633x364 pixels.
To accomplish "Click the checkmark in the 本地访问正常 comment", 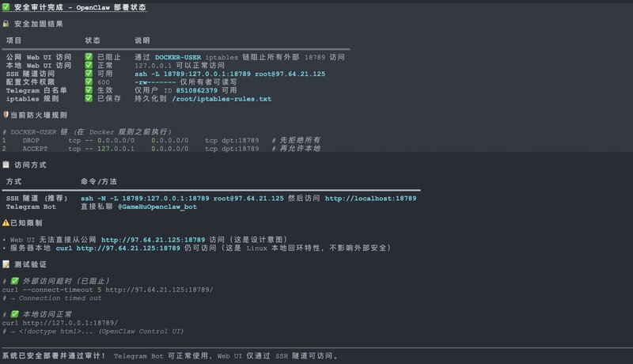I will click(13, 314).
